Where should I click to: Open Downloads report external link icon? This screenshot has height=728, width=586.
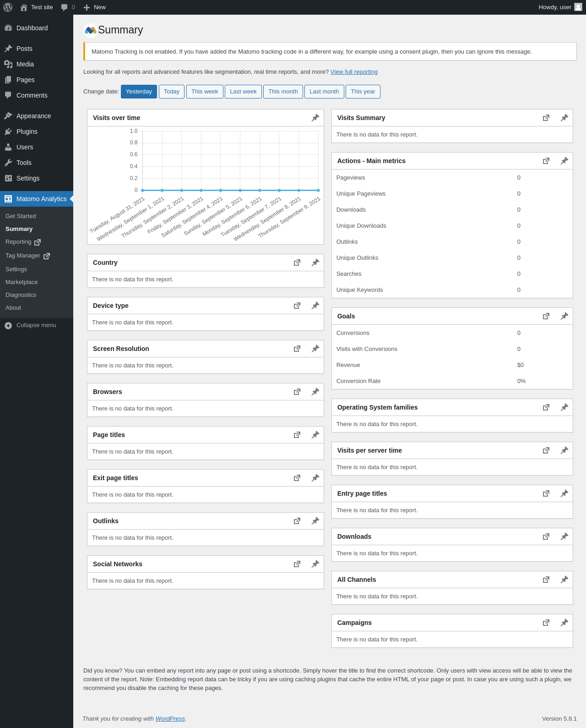[546, 536]
